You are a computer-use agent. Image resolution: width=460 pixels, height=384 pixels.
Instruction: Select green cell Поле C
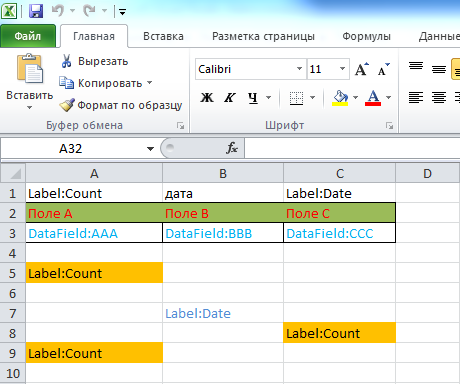(340, 213)
